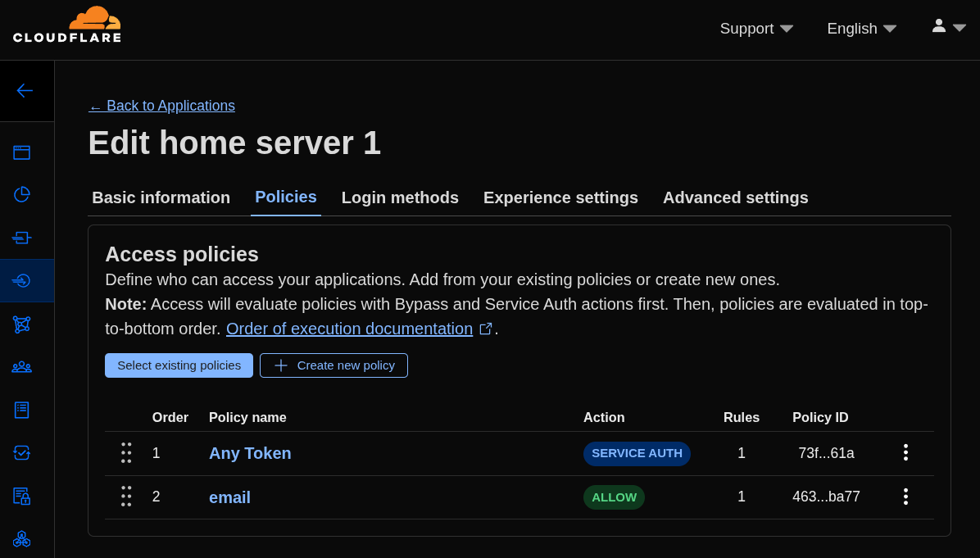Switch to Basic information tab

(161, 197)
